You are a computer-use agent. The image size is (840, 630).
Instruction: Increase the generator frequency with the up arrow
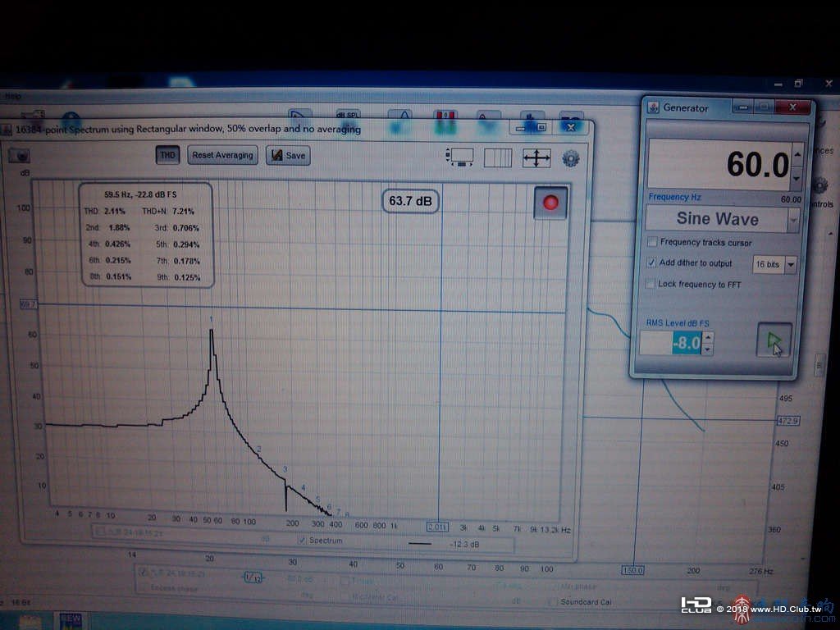(x=797, y=154)
